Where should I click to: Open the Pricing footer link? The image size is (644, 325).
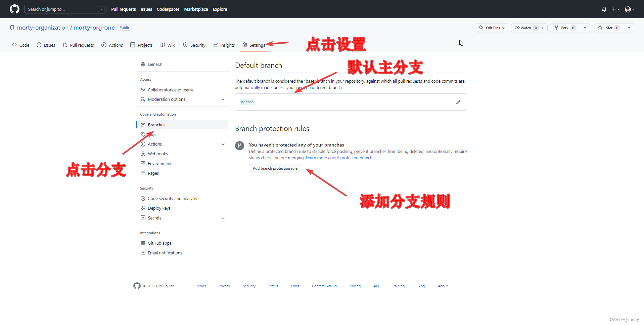click(355, 286)
